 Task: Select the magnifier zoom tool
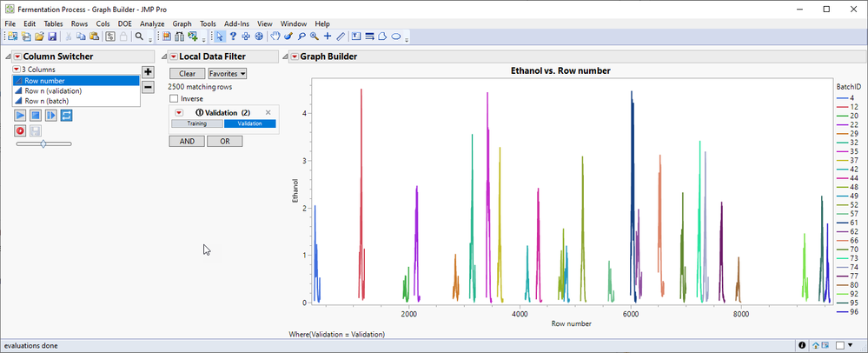[314, 37]
